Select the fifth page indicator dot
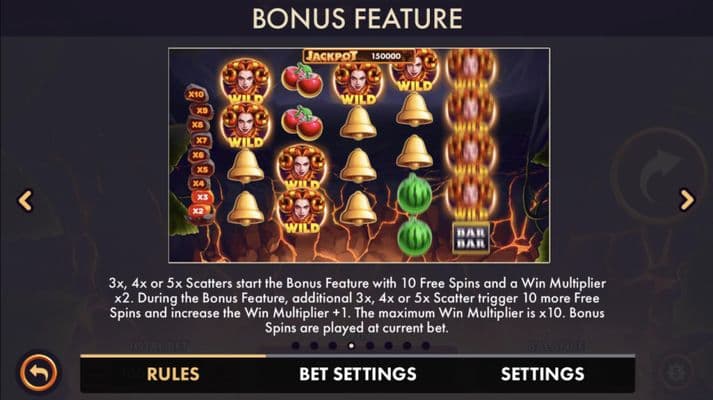 [370, 346]
